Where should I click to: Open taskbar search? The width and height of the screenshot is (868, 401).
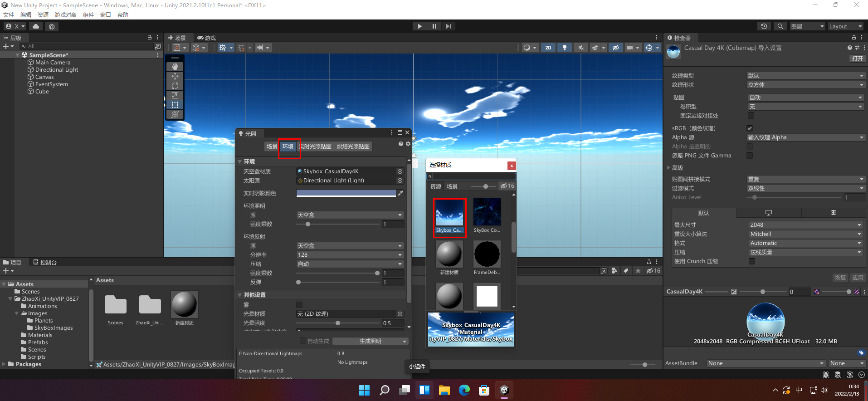click(x=385, y=390)
